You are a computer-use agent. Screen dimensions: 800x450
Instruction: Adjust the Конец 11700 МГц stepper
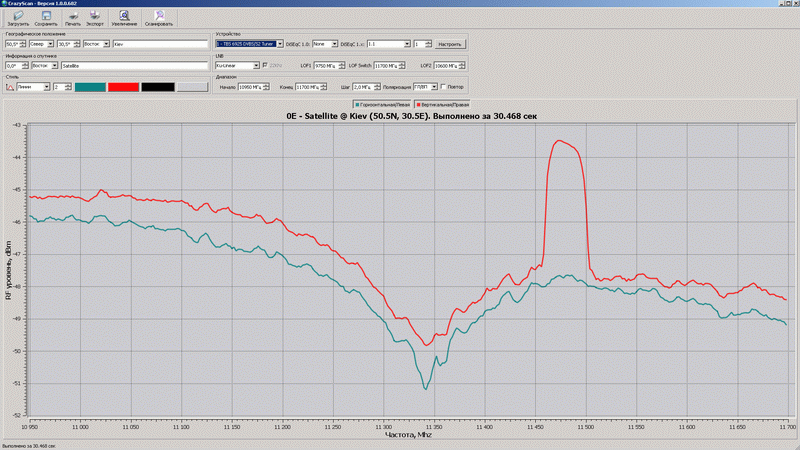pos(323,87)
